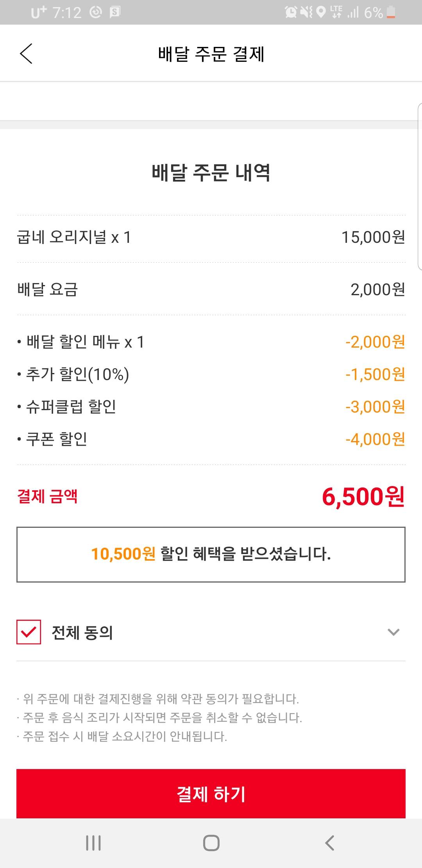Tap the mute vibrate status icon
This screenshot has height=868, width=422.
[306, 13]
